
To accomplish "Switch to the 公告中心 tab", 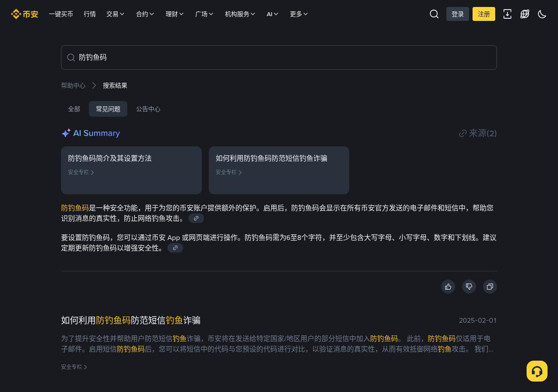I will coord(148,109).
